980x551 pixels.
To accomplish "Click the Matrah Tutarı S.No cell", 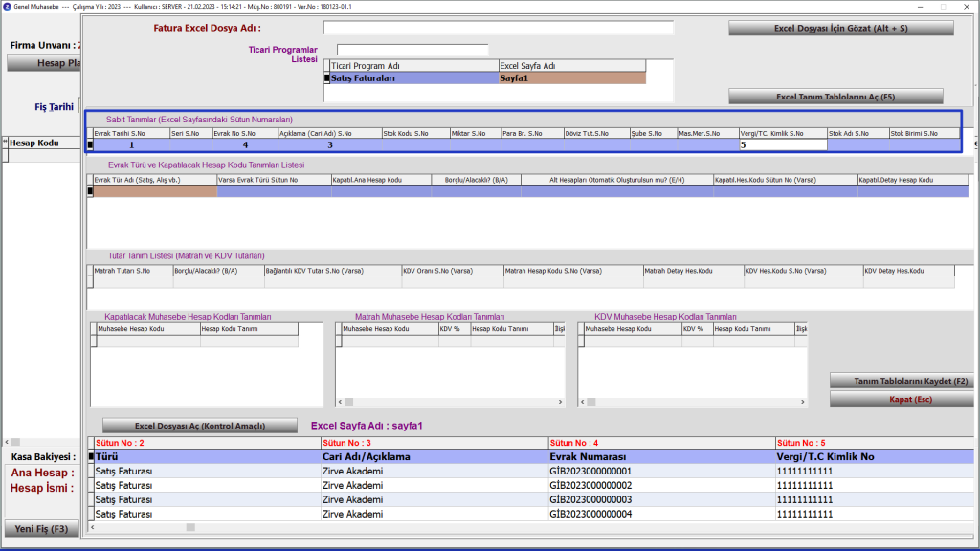I will 131,282.
